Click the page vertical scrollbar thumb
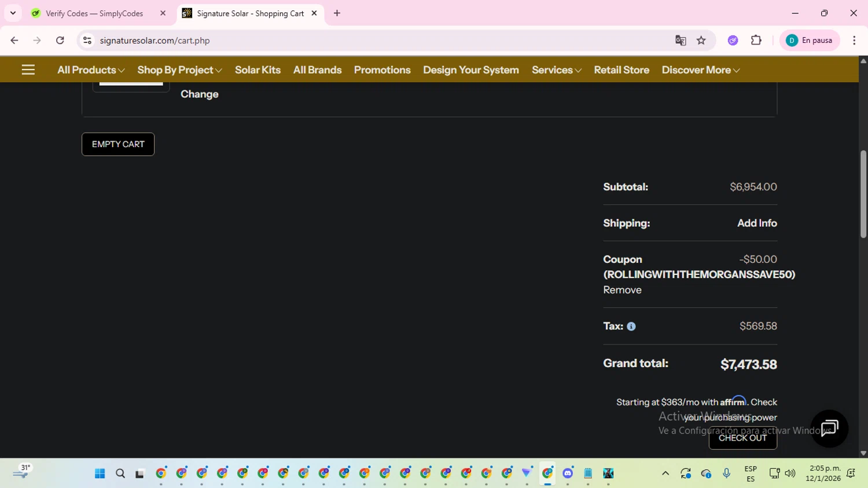This screenshot has width=868, height=488. [863, 194]
